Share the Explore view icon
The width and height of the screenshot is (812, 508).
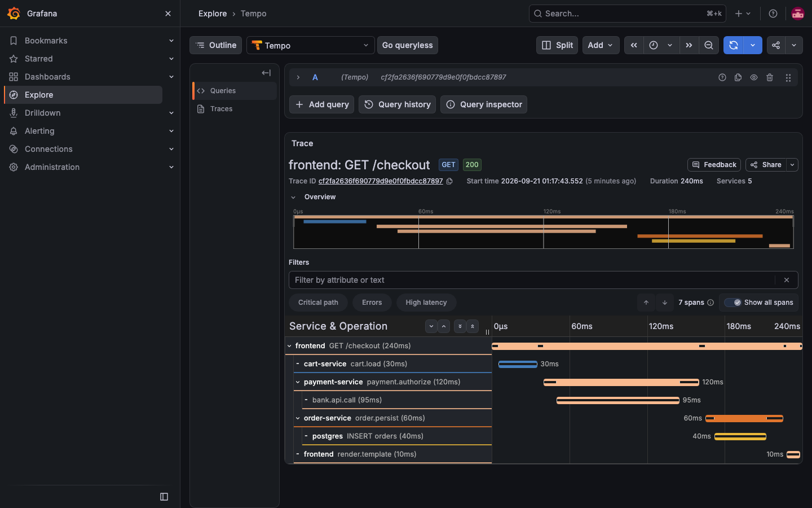pos(776,45)
